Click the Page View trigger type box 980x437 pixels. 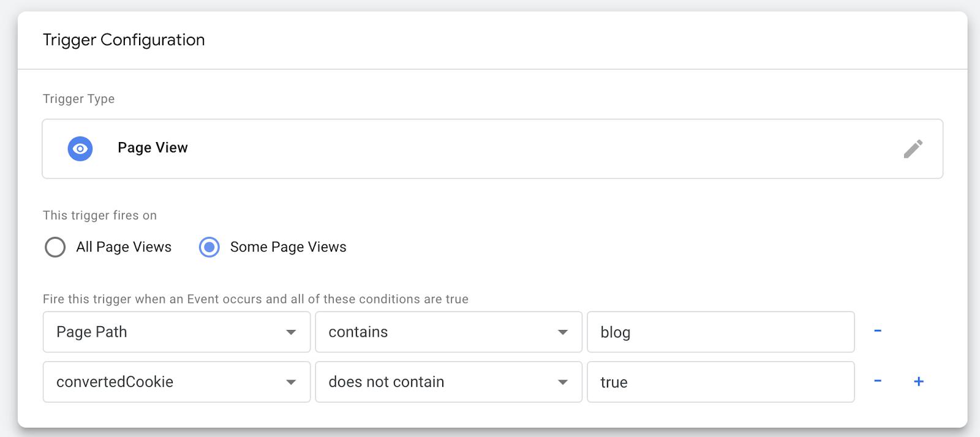(x=490, y=149)
